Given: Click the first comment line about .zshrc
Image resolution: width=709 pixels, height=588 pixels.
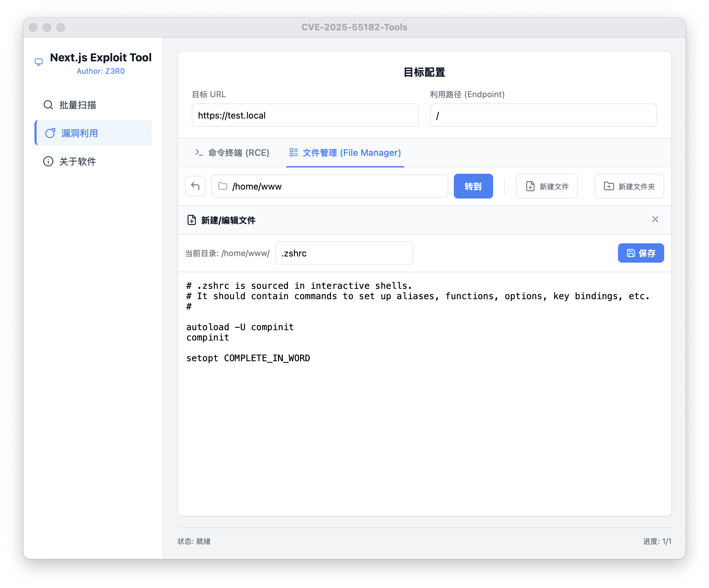Looking at the screenshot, I should [299, 286].
